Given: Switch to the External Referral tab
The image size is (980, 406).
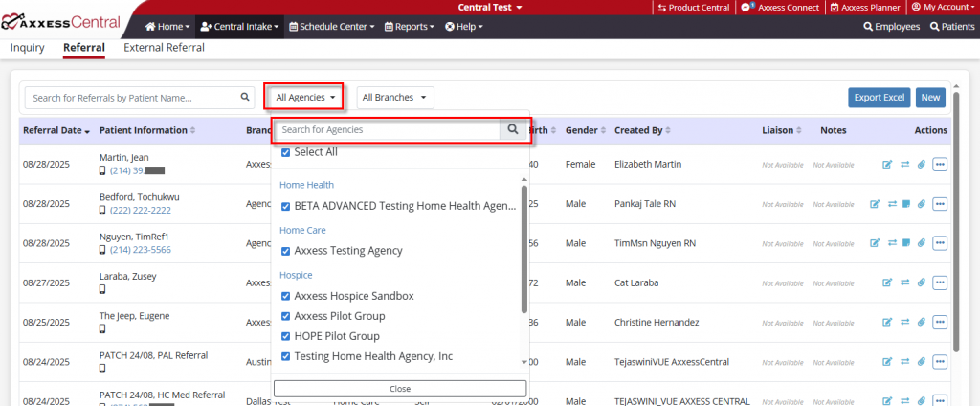Looking at the screenshot, I should pos(164,48).
